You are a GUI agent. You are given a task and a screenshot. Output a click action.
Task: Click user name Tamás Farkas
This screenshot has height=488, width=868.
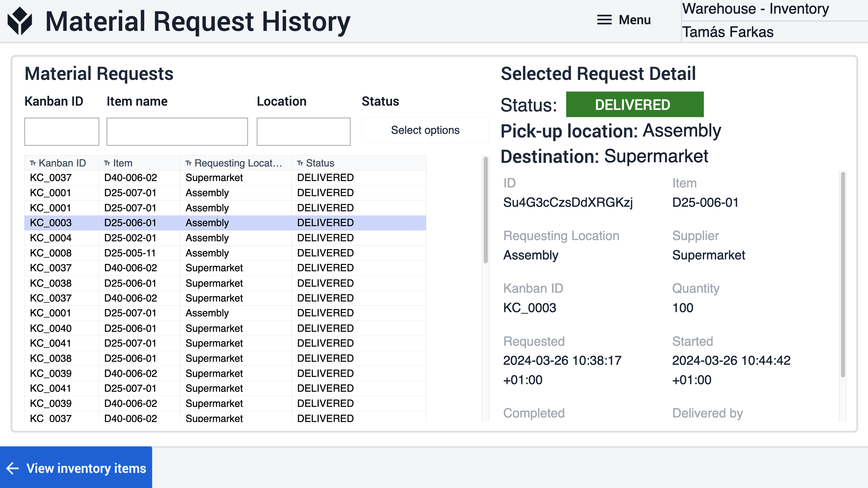pos(727,32)
